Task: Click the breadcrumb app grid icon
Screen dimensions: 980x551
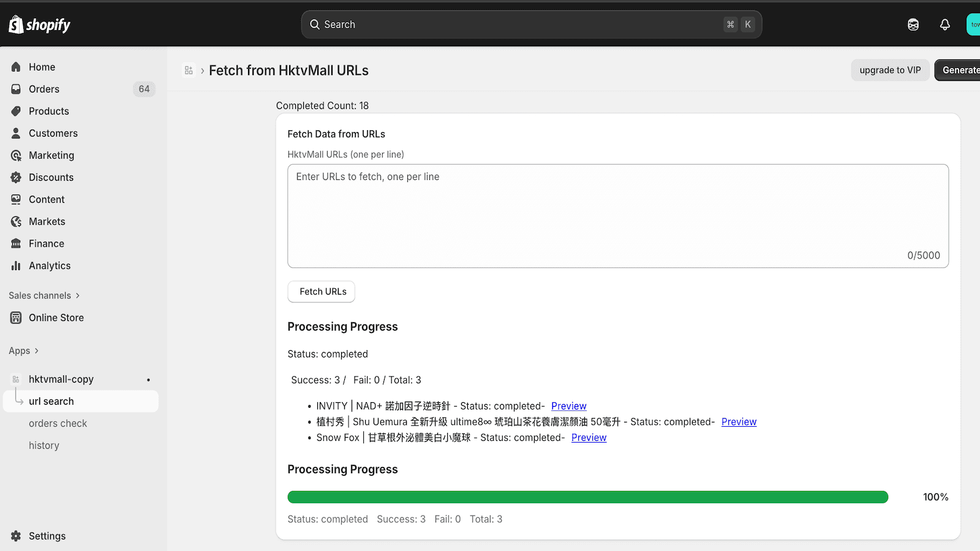Action: tap(189, 70)
